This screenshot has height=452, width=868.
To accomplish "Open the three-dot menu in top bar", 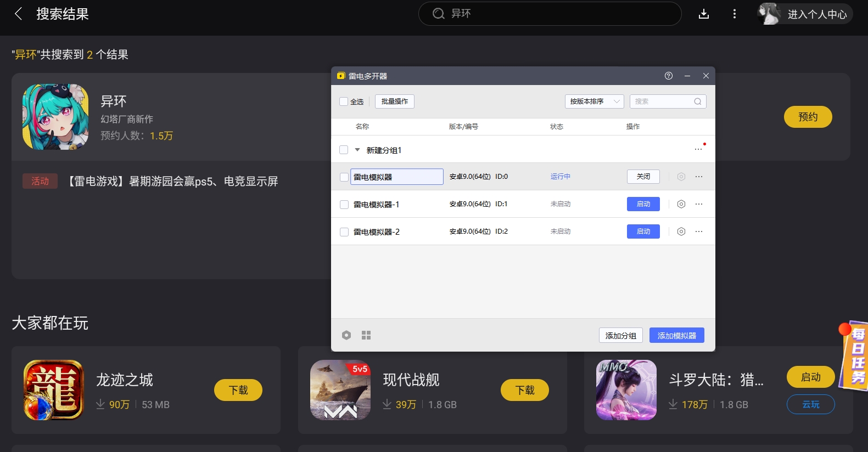I will 735,14.
